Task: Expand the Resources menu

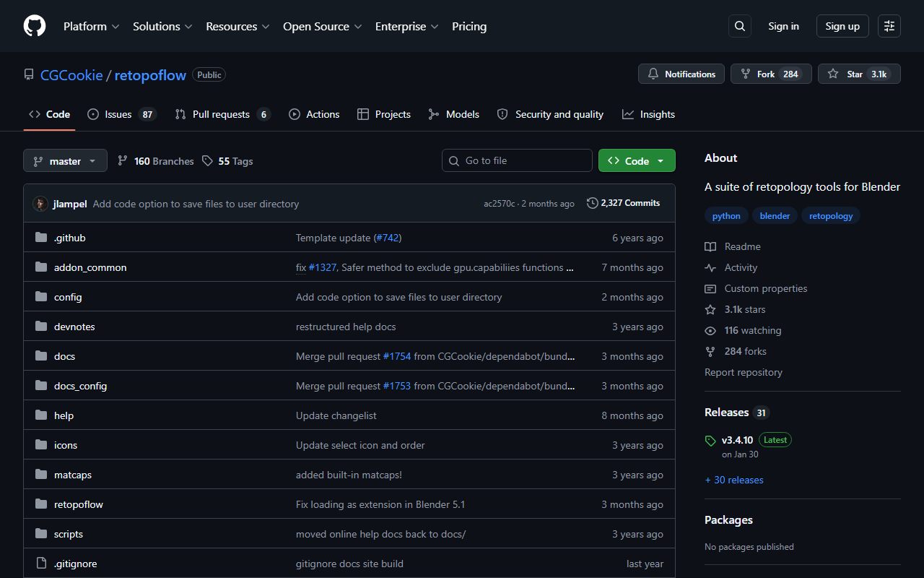Action: tap(237, 26)
